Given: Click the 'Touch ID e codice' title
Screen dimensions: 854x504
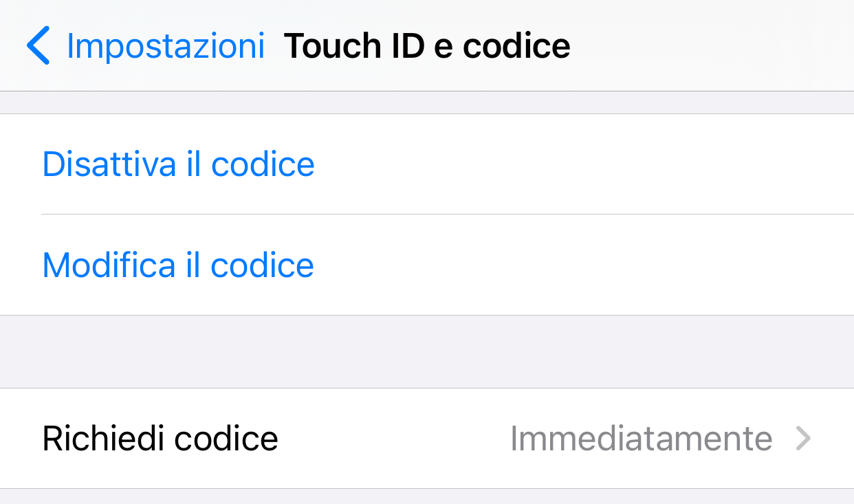Looking at the screenshot, I should click(x=427, y=46).
